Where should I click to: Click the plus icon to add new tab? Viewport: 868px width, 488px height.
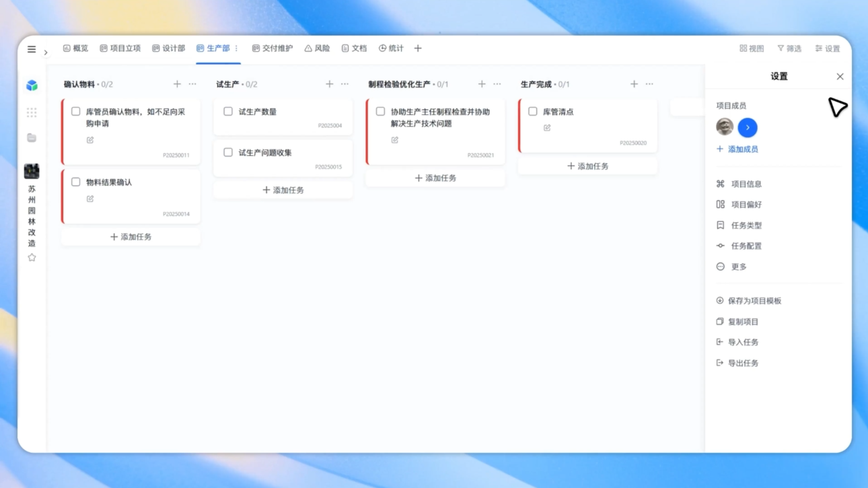[x=418, y=48]
